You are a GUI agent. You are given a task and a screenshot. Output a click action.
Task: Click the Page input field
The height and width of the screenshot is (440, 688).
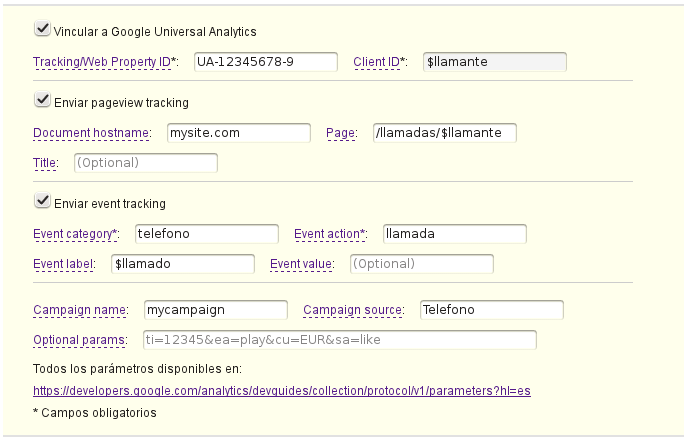click(x=443, y=133)
